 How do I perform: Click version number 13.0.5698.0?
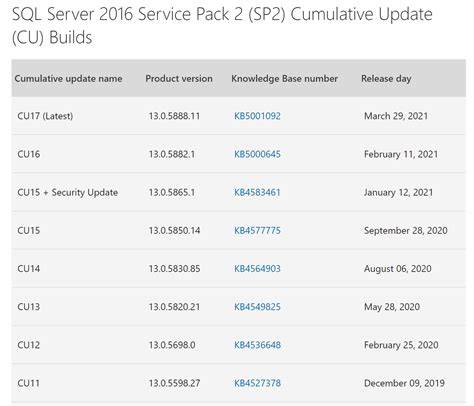click(172, 345)
